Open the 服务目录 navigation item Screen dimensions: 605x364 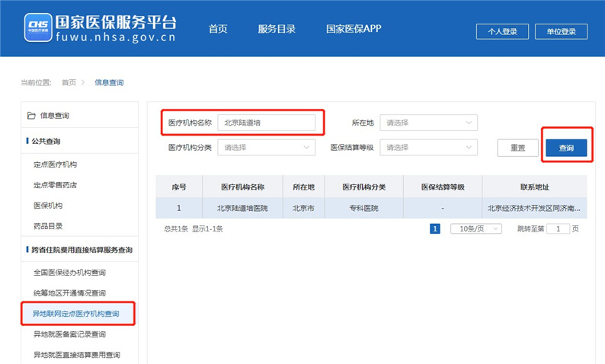(x=276, y=30)
